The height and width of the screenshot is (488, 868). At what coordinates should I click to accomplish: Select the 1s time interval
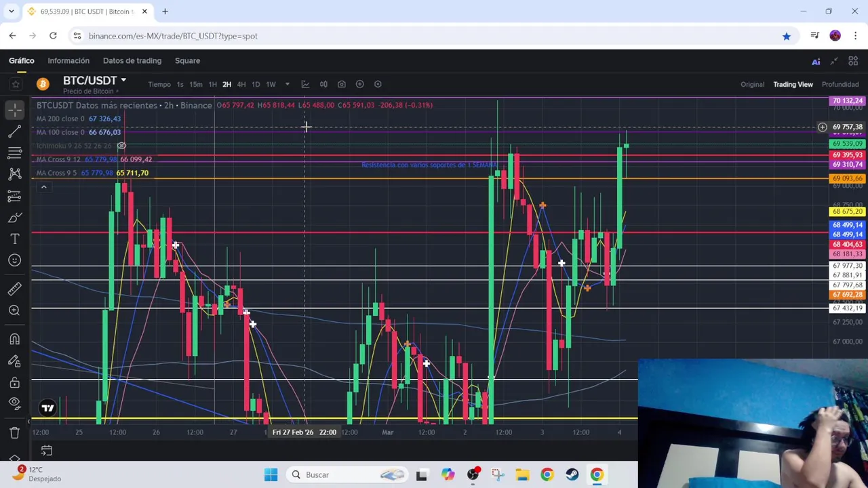pos(180,85)
